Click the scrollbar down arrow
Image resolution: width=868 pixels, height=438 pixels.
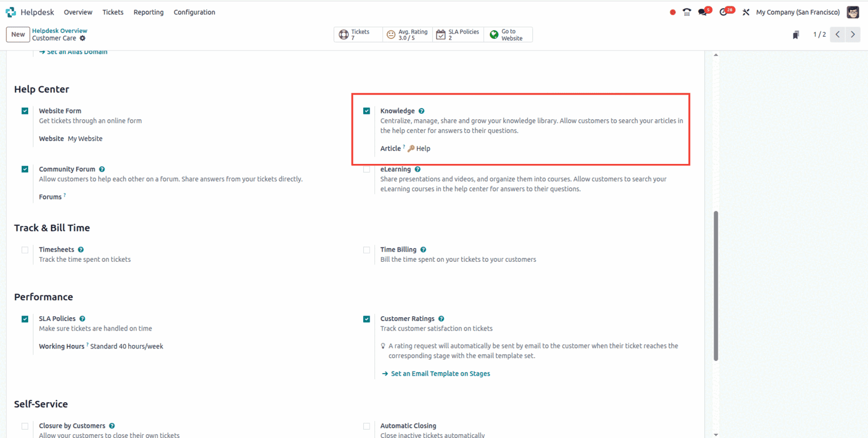[x=716, y=434]
